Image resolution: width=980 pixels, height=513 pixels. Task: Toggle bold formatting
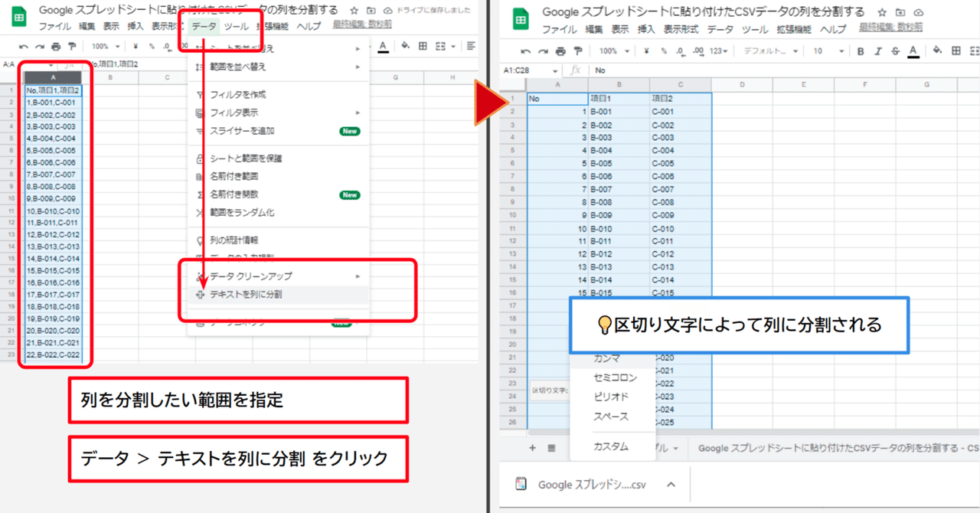(861, 51)
